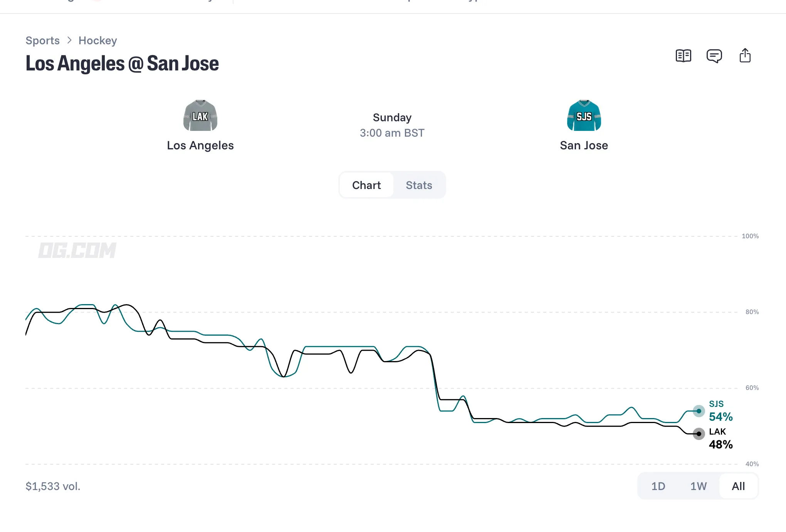Select the 1D time range

click(658, 486)
